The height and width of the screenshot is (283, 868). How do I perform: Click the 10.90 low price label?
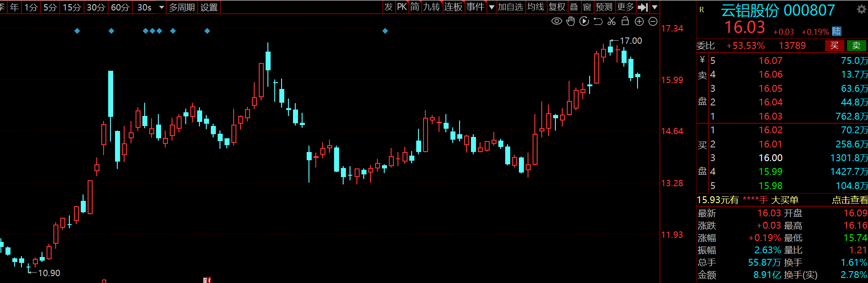(x=49, y=273)
